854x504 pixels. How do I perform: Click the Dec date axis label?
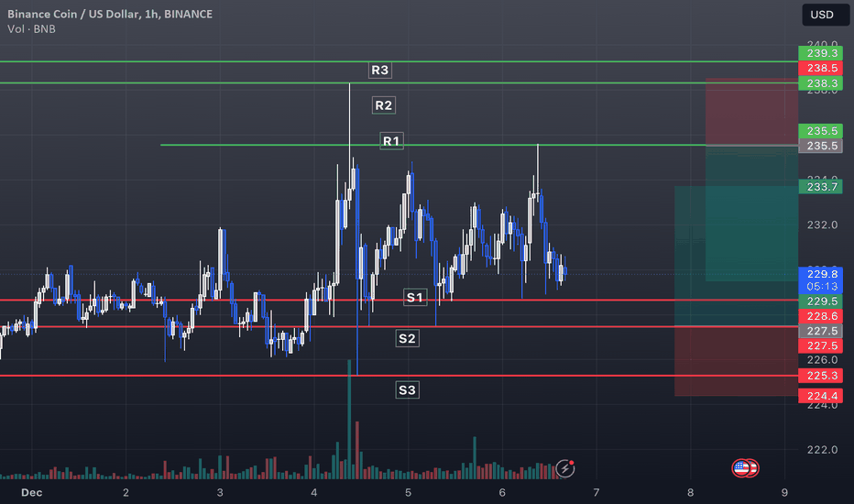pos(31,493)
